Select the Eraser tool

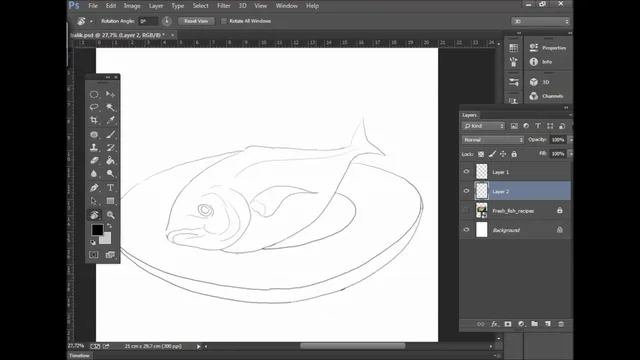click(94, 160)
